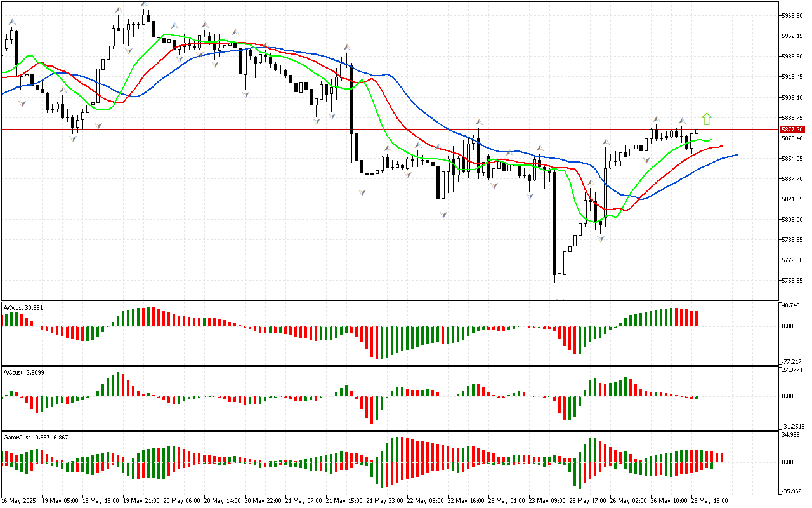
Task: Click the 48.749 value on the AO scale
Action: click(791, 305)
